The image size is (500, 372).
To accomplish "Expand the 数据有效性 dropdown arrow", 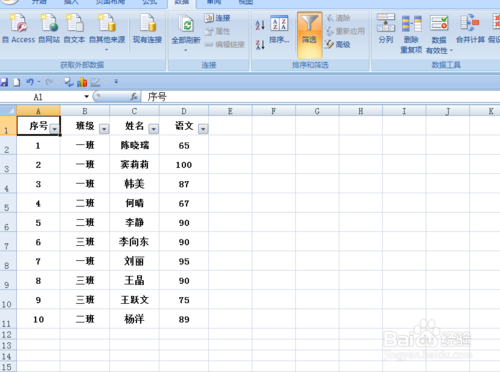I will tap(451, 51).
